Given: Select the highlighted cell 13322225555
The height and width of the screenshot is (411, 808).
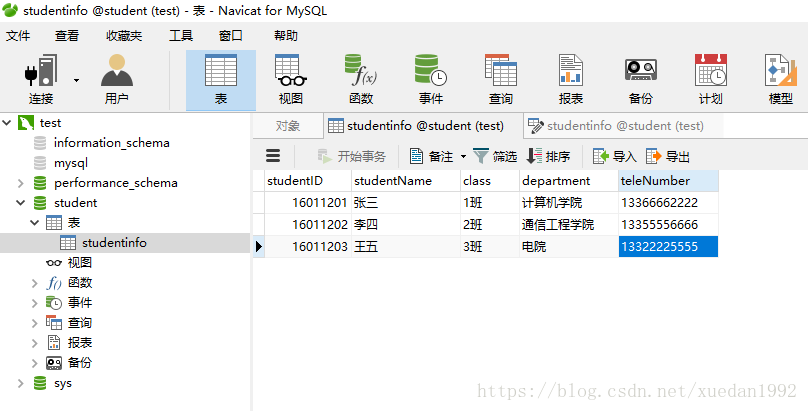Looking at the screenshot, I should coord(668,247).
